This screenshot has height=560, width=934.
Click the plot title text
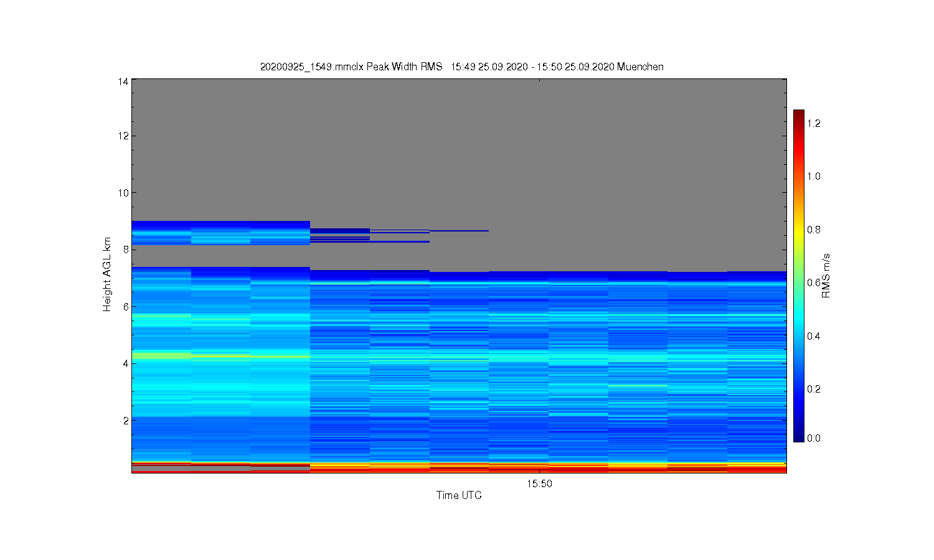(x=461, y=67)
